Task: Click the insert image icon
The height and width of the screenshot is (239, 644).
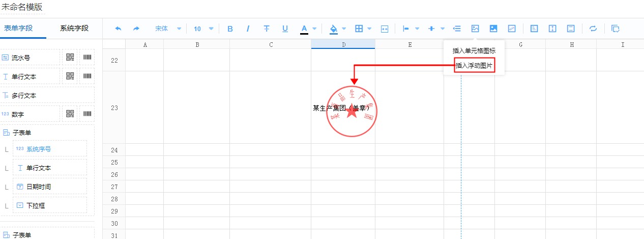Action: pos(475,29)
